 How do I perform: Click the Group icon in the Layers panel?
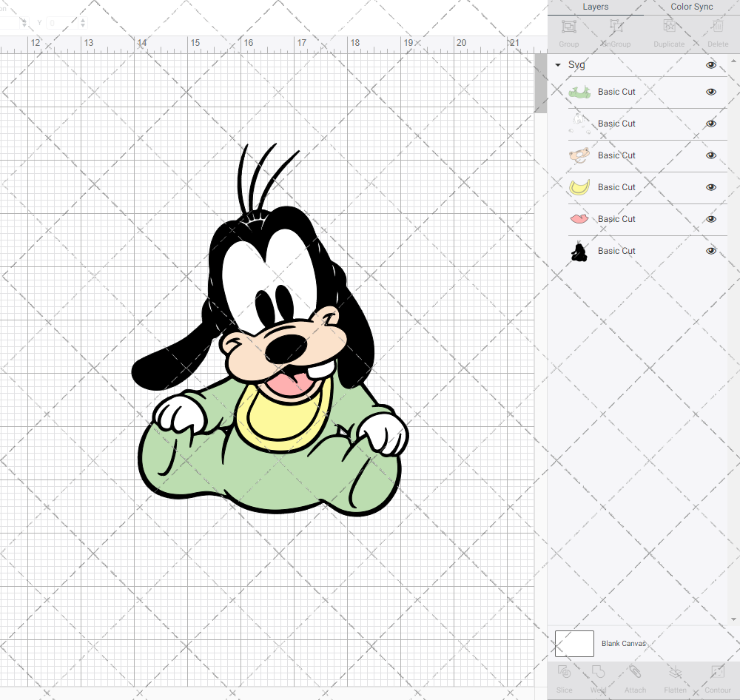tap(568, 26)
